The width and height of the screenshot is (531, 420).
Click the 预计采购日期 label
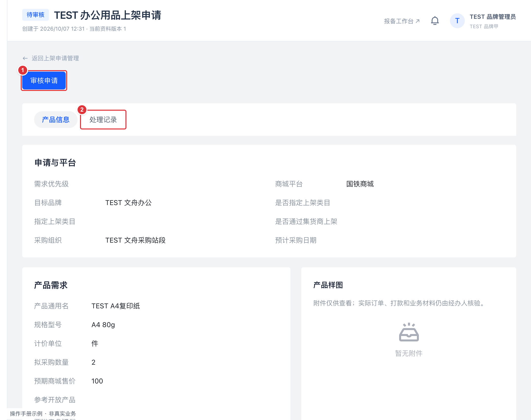[296, 240]
